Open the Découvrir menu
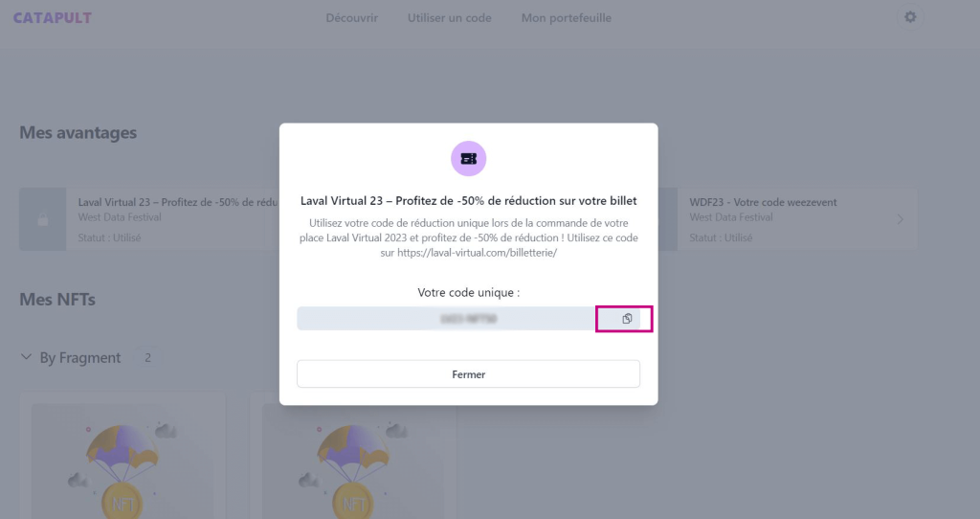980x519 pixels. click(x=351, y=18)
